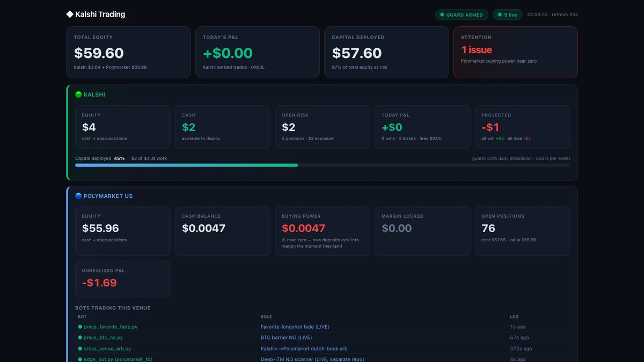
Task: Click the 372s ago log entry
Action: (x=521, y=349)
